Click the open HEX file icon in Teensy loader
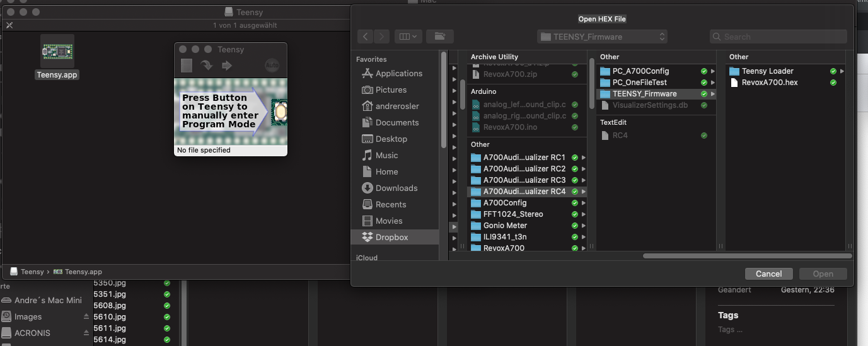 (x=186, y=66)
